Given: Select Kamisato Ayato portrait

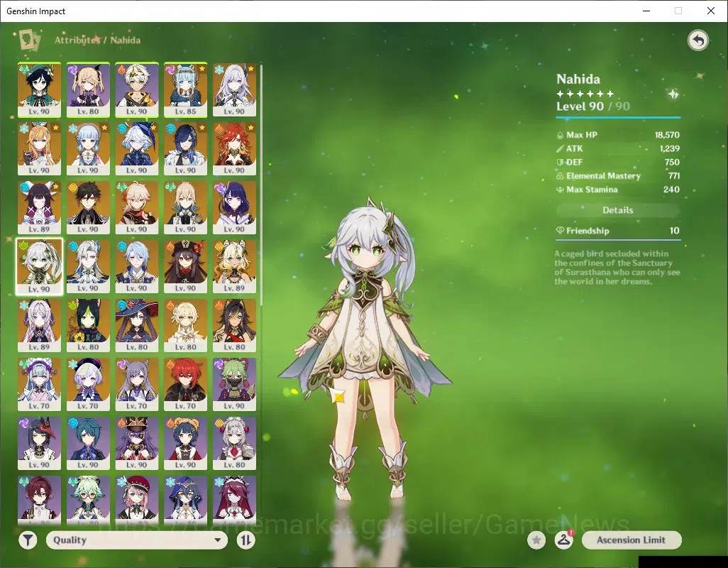Looking at the screenshot, I should point(137,266).
